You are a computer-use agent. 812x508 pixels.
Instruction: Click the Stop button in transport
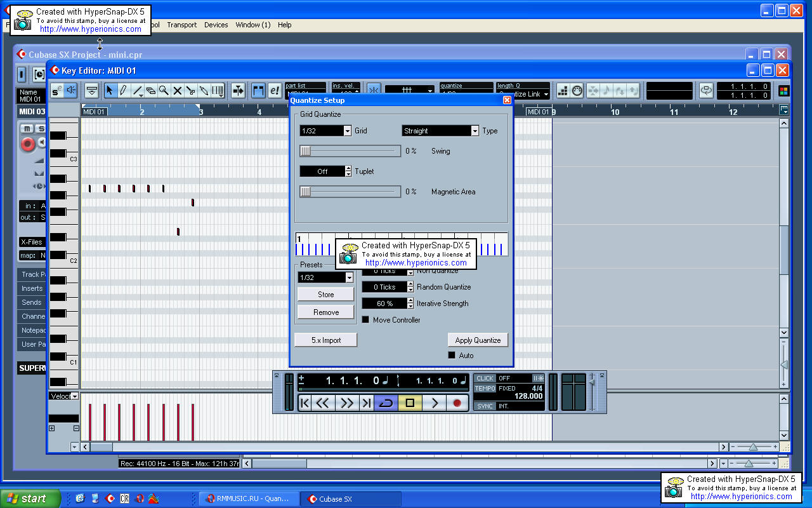pos(410,403)
